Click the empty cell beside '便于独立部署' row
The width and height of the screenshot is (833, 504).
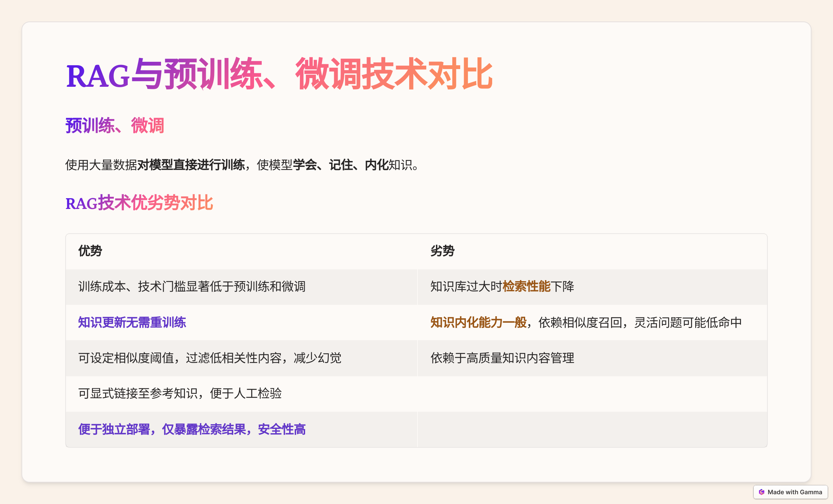pyautogui.click(x=590, y=430)
